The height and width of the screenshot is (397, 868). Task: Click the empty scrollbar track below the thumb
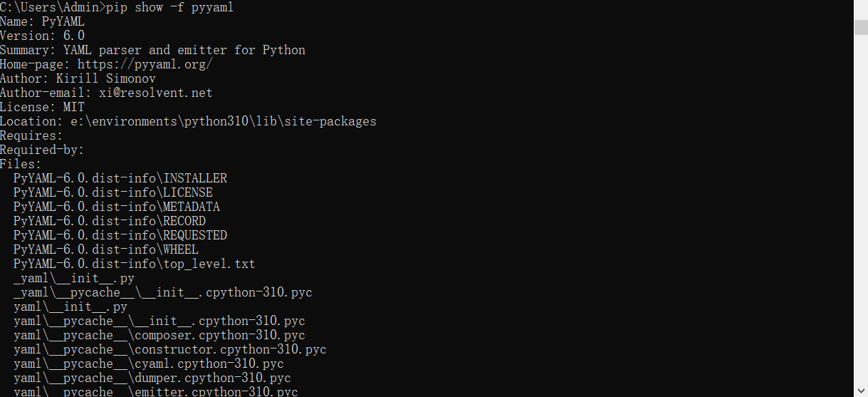click(x=861, y=209)
